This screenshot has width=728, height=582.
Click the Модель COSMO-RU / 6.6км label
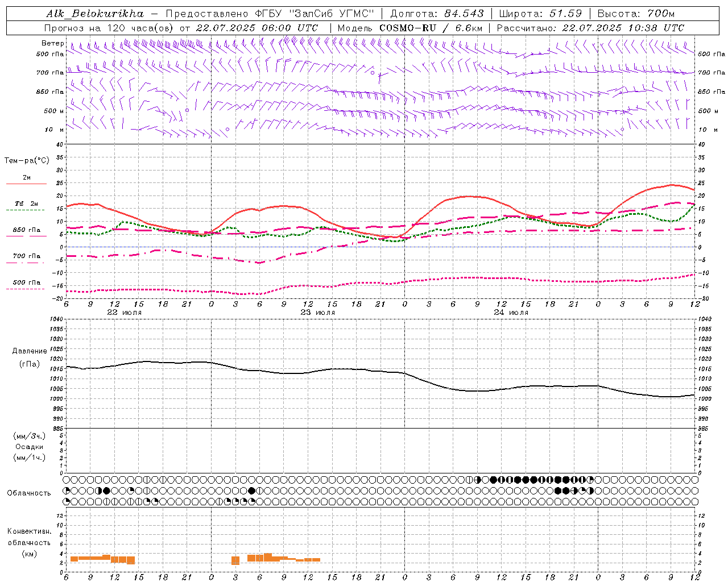point(410,28)
